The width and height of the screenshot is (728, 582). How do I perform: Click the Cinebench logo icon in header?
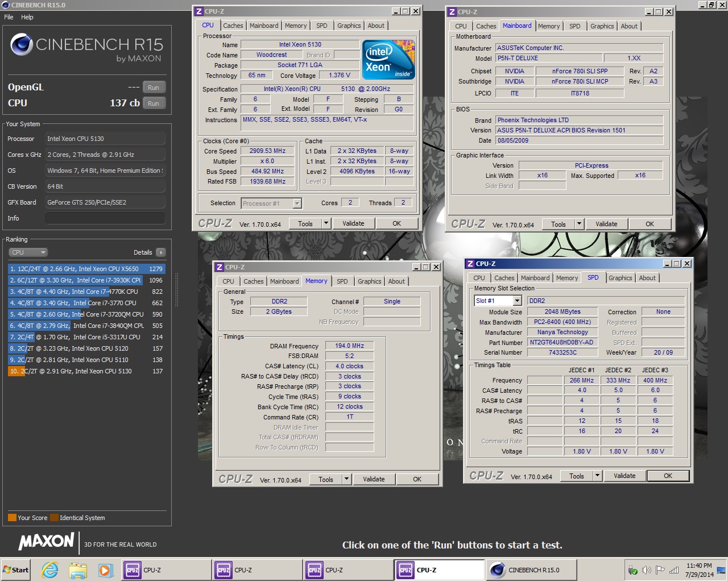point(22,45)
